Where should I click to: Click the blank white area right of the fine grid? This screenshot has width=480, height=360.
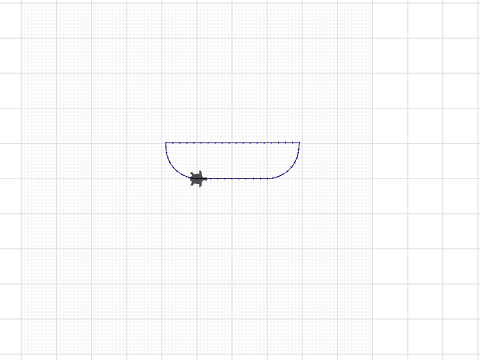point(426,180)
